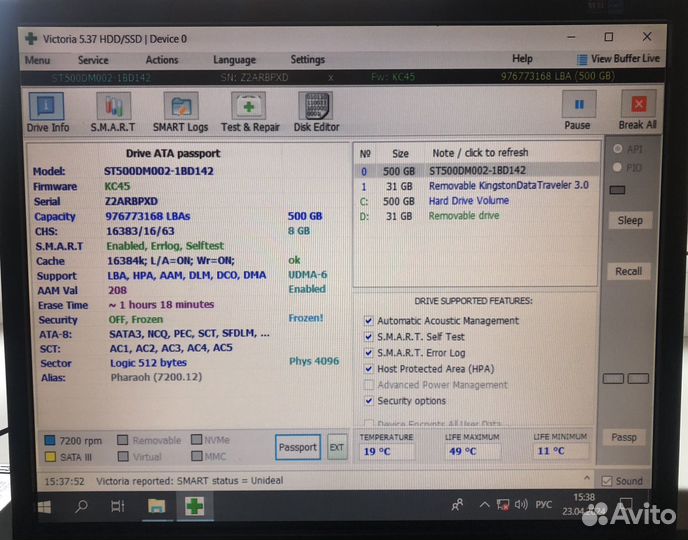Click the Erase Time value
The width and height of the screenshot is (688, 540).
click(161, 304)
